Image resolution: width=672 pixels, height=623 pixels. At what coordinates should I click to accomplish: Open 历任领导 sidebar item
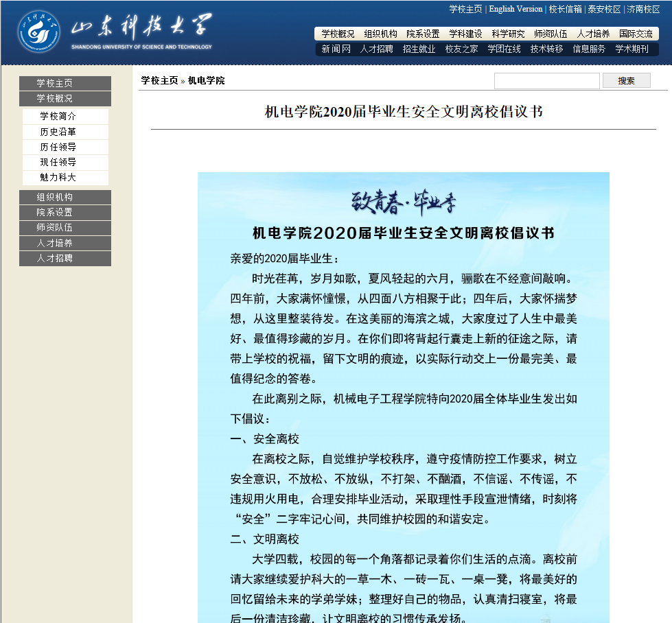[x=65, y=148]
